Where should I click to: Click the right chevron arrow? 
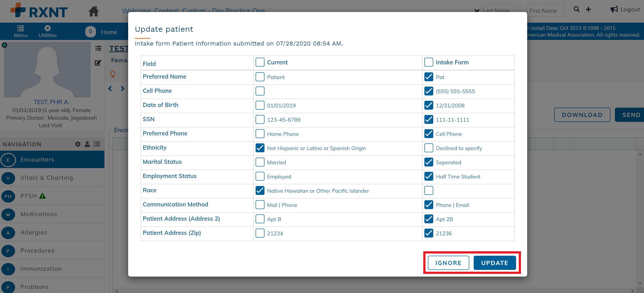(x=123, y=89)
